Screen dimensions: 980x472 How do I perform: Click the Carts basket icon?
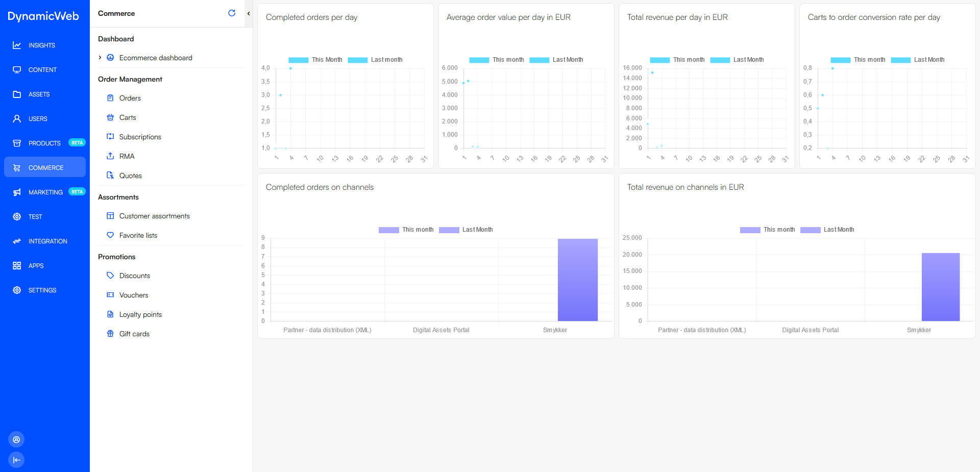[110, 117]
